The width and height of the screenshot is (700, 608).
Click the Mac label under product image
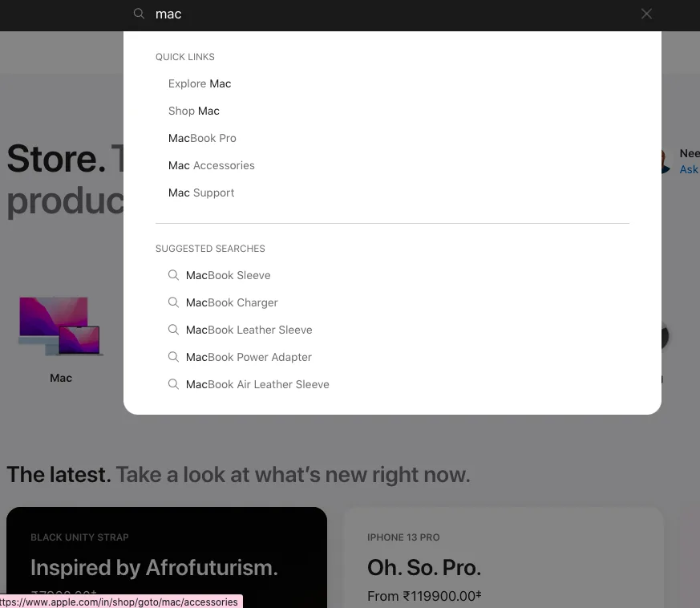point(61,378)
